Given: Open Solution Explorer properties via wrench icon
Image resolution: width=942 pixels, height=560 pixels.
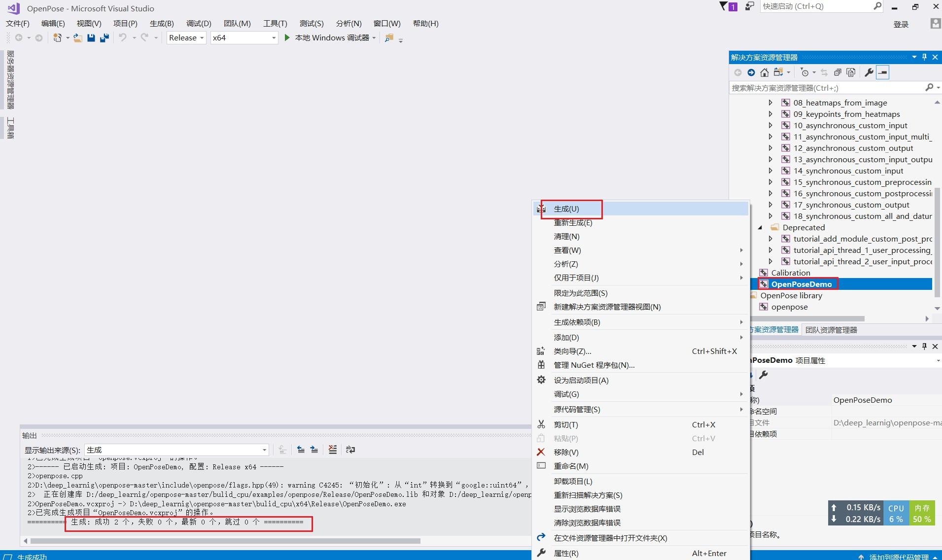Looking at the screenshot, I should (x=868, y=72).
